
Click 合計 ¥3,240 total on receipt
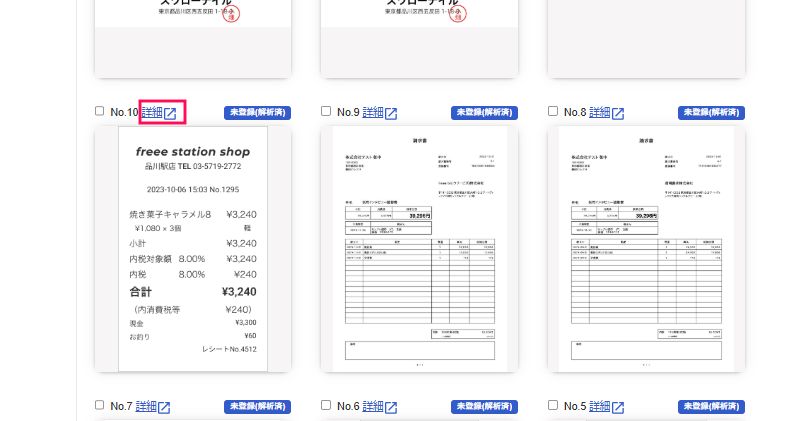(193, 292)
